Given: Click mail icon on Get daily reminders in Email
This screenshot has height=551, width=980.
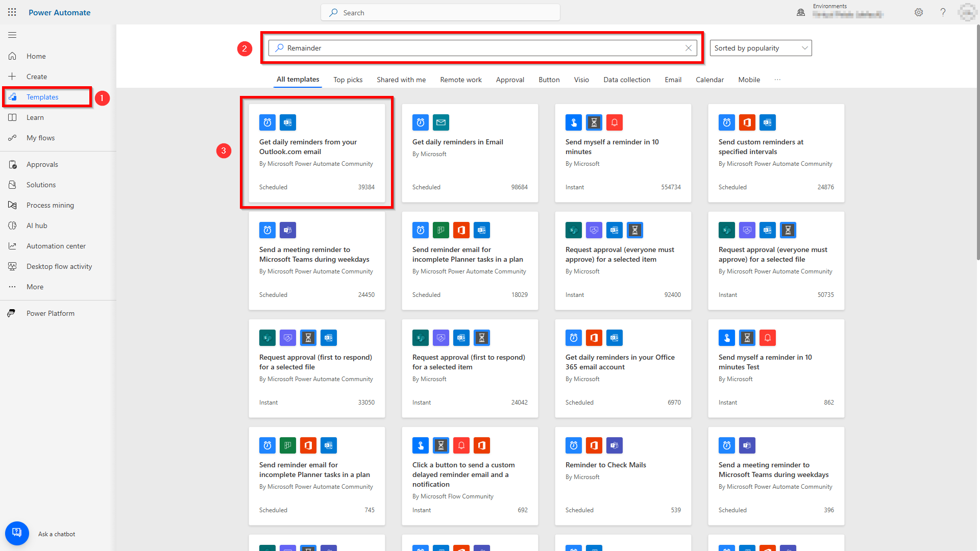Looking at the screenshot, I should coord(441,122).
